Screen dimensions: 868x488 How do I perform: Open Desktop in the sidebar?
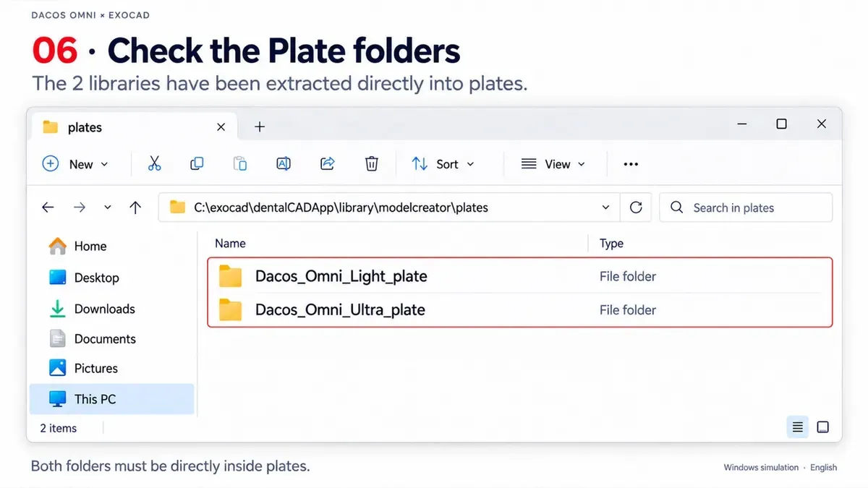pos(83,278)
